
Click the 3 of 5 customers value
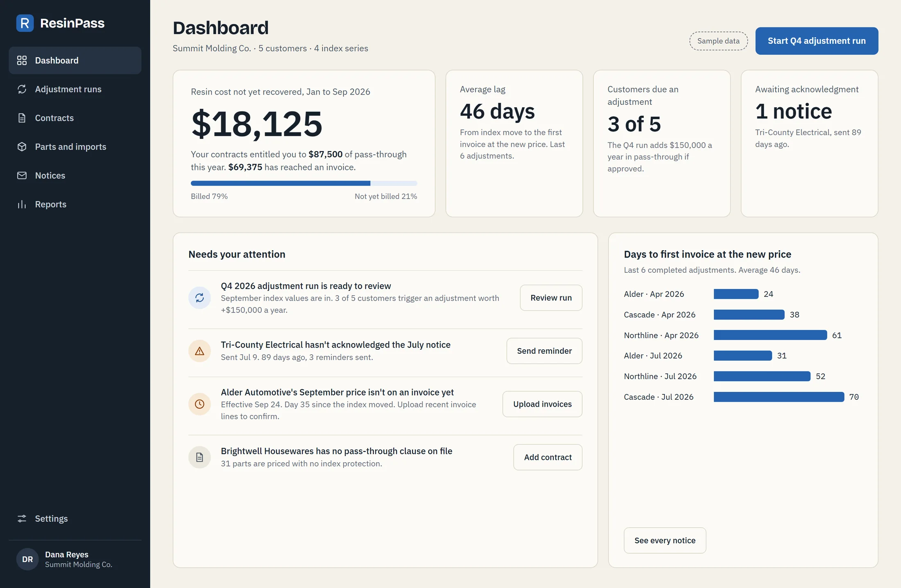(634, 124)
